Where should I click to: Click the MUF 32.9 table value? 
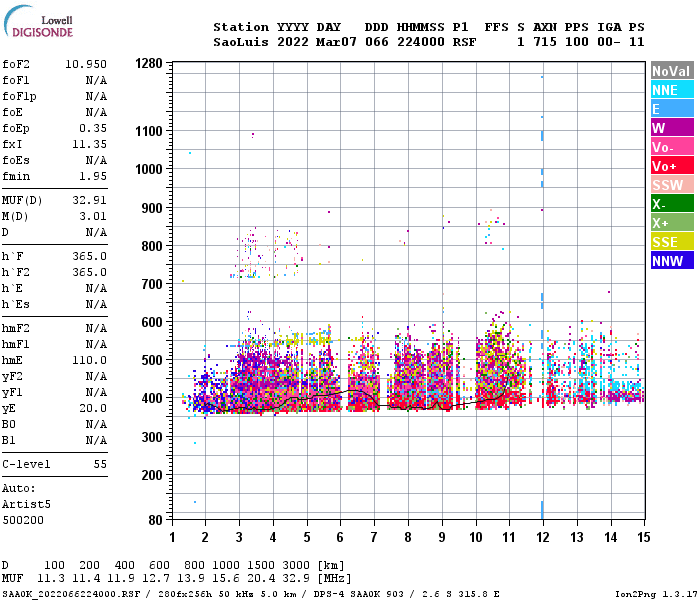click(x=296, y=579)
